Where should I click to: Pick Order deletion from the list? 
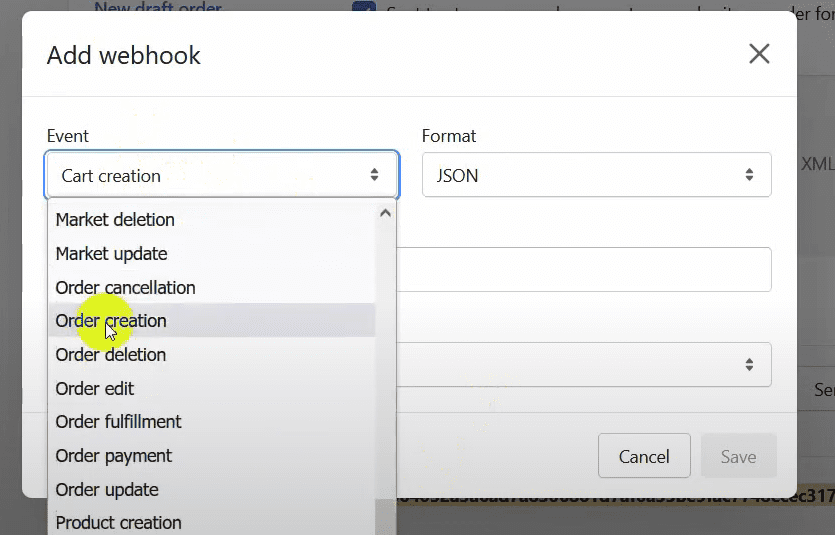111,355
